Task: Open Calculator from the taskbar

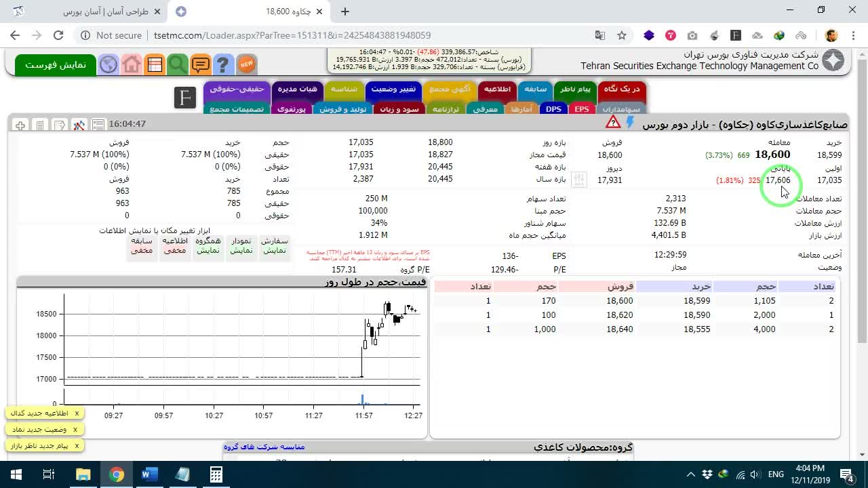Action: point(216,474)
